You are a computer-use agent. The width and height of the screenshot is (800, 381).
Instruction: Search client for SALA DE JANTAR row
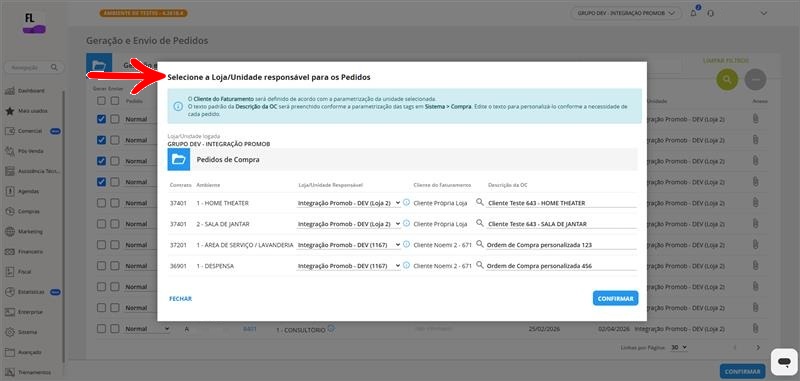(480, 223)
